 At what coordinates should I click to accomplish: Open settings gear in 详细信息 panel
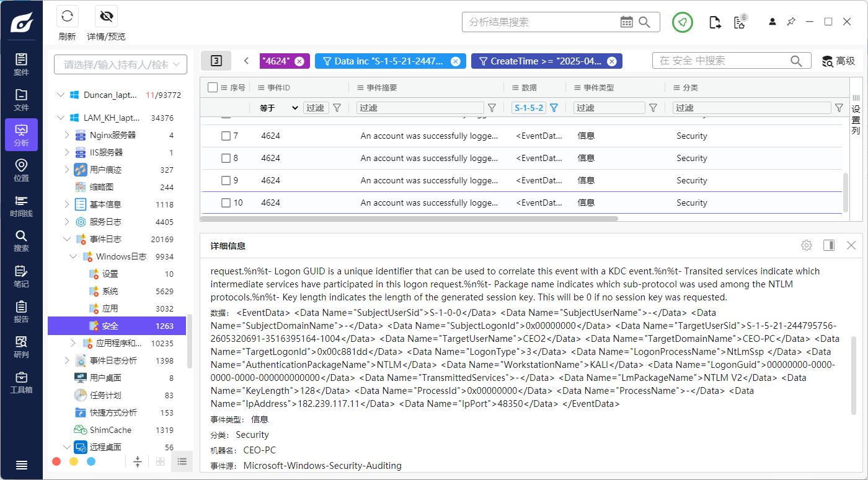pyautogui.click(x=806, y=245)
